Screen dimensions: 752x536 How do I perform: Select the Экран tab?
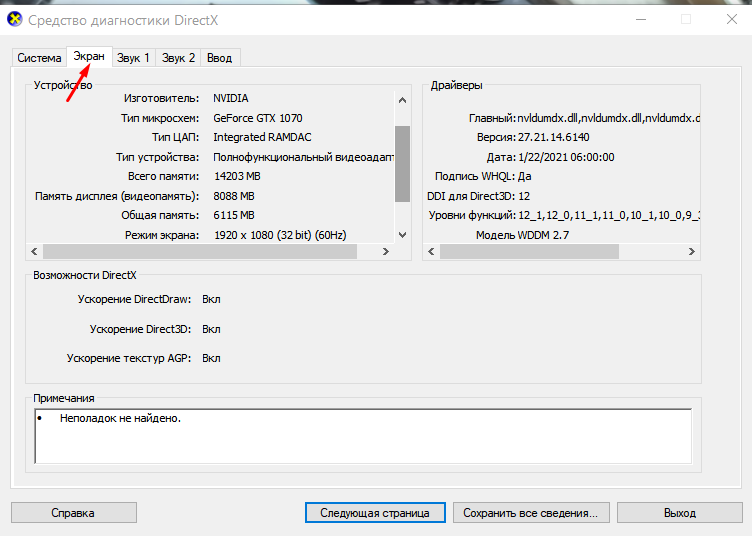click(x=89, y=56)
